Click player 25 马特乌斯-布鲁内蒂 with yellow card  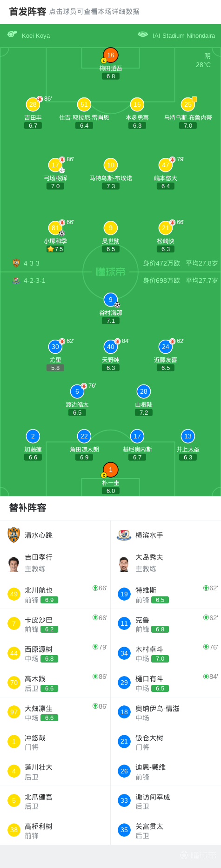[x=188, y=104]
